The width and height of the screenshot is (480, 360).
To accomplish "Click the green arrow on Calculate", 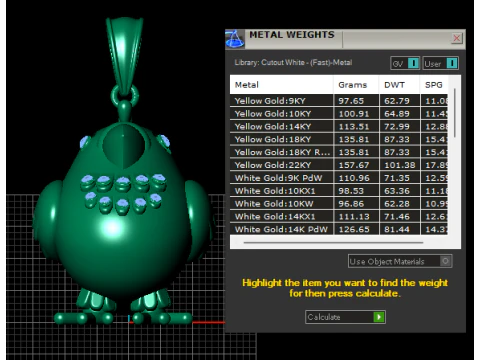I will [379, 317].
